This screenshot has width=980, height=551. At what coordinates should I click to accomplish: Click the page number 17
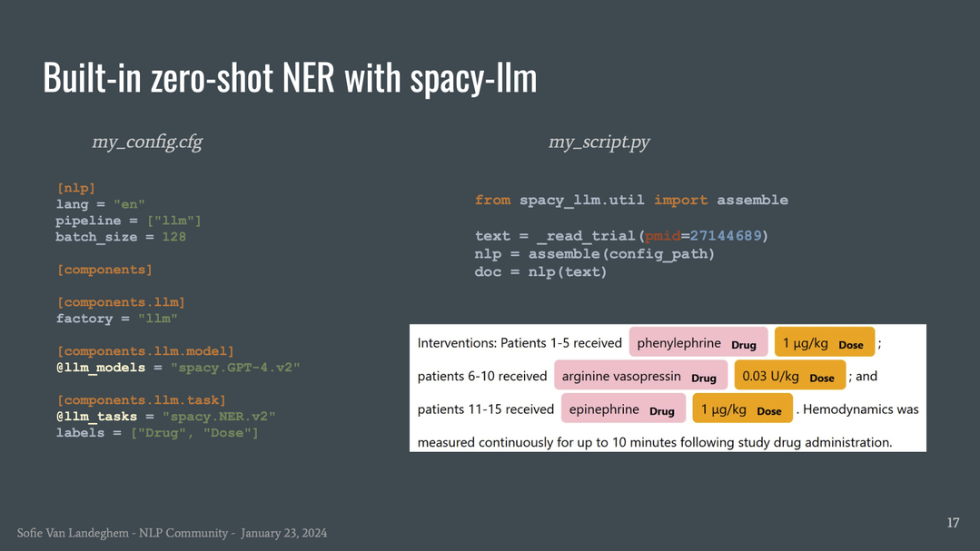[x=952, y=523]
